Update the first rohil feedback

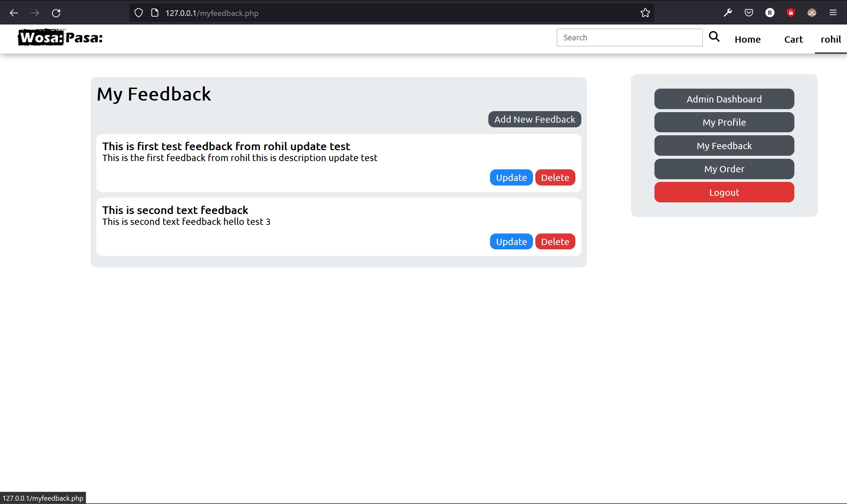511,177
